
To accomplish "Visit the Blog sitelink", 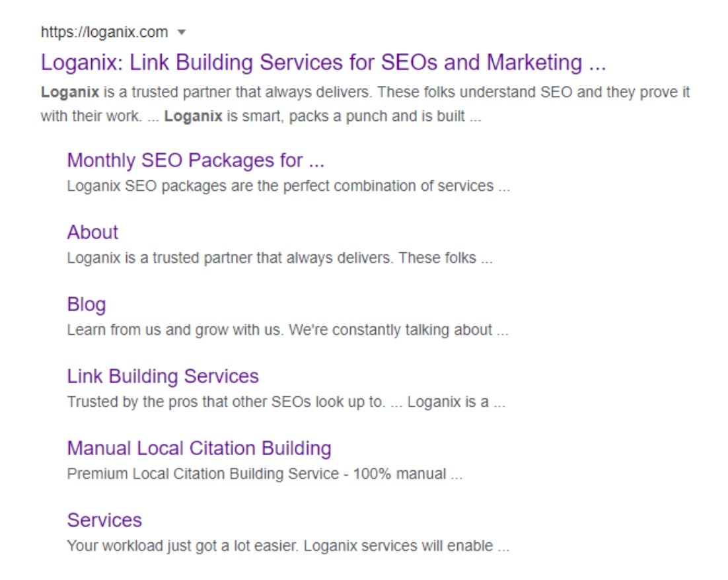I will pos(87,304).
